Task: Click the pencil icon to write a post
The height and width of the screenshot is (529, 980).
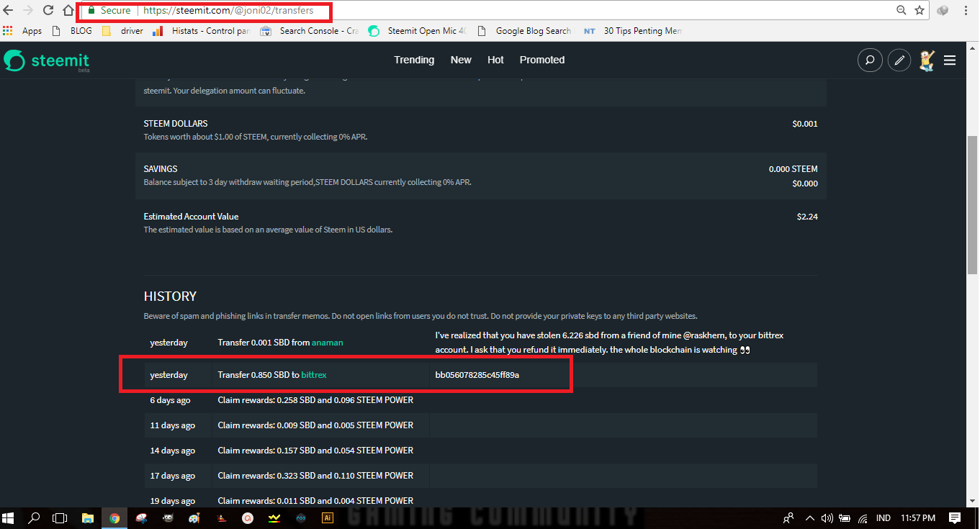Action: coord(899,60)
